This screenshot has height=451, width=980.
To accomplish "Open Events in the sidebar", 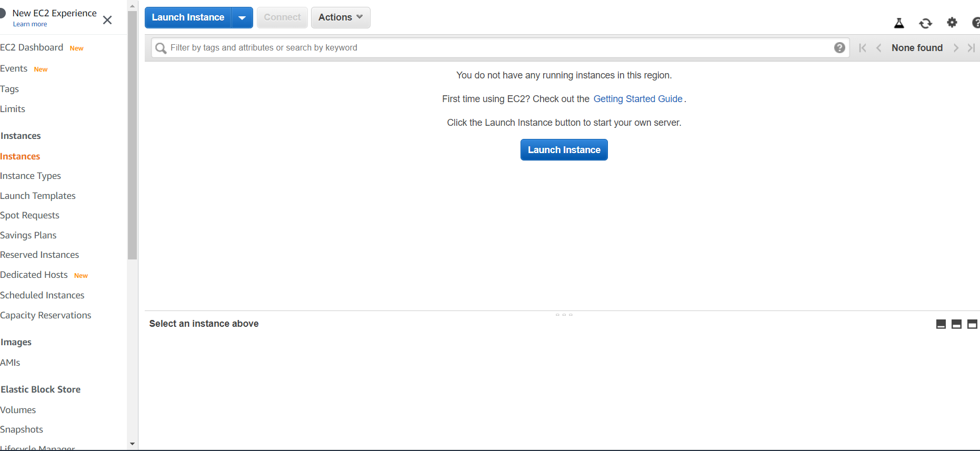I will pos(14,68).
